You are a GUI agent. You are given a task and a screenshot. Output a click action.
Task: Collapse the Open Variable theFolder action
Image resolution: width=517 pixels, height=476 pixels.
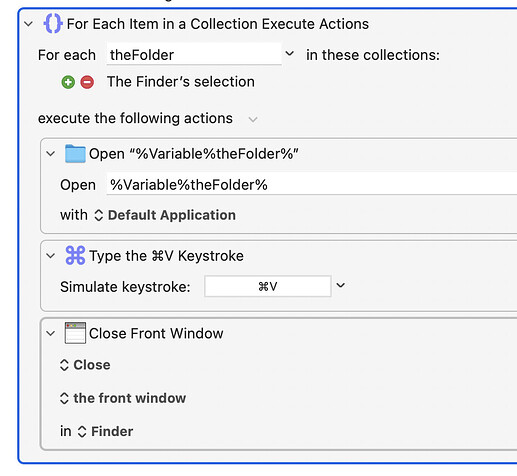tap(51, 154)
